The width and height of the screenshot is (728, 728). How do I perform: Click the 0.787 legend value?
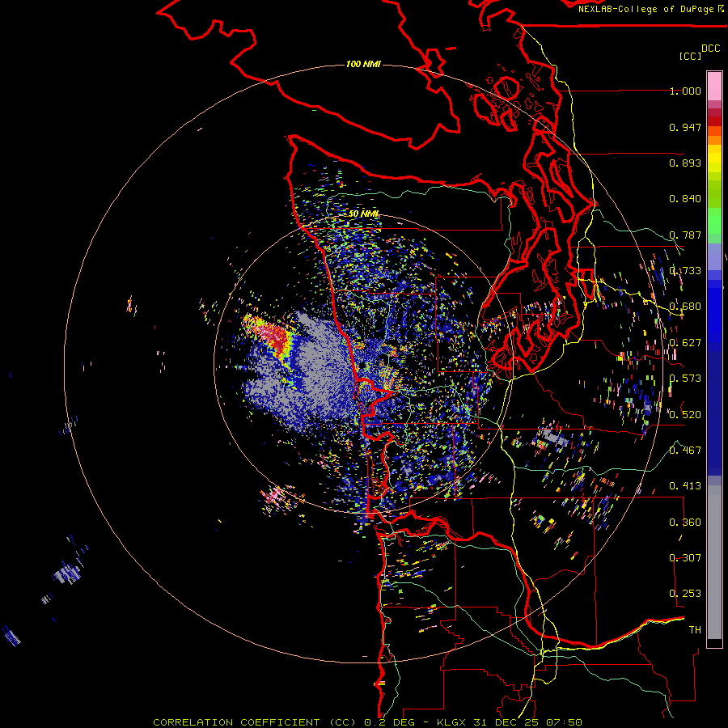(x=685, y=235)
